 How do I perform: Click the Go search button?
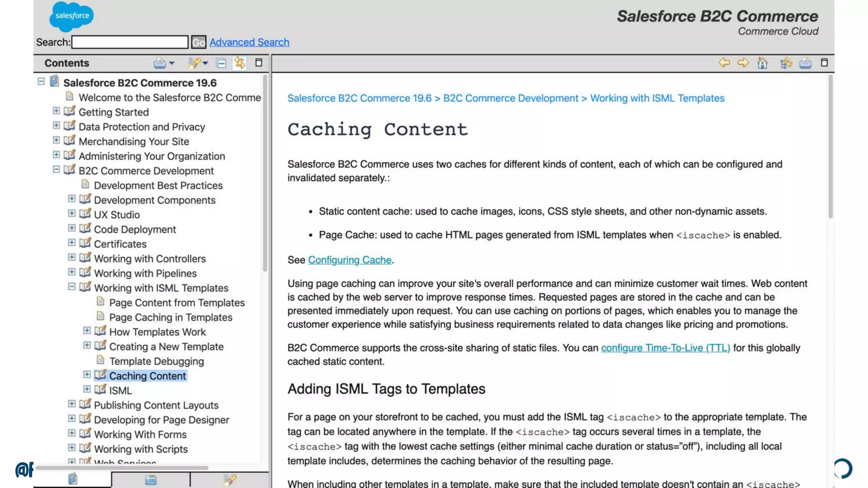coord(198,42)
